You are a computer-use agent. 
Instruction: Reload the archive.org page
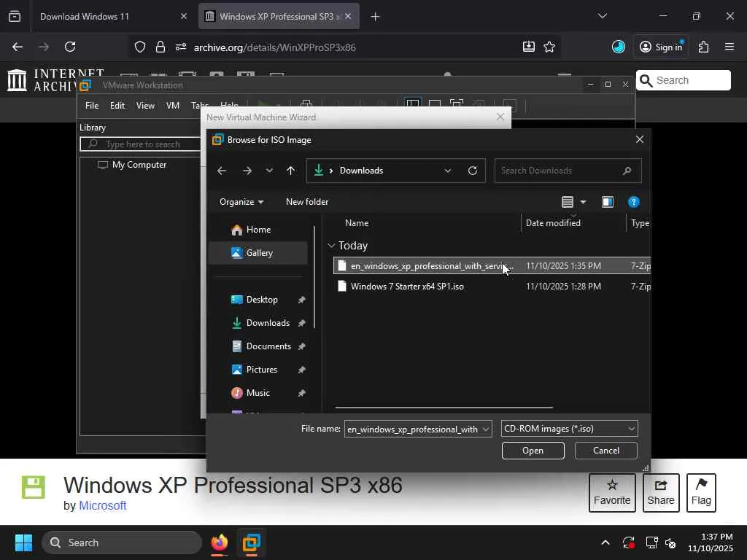[x=70, y=47]
